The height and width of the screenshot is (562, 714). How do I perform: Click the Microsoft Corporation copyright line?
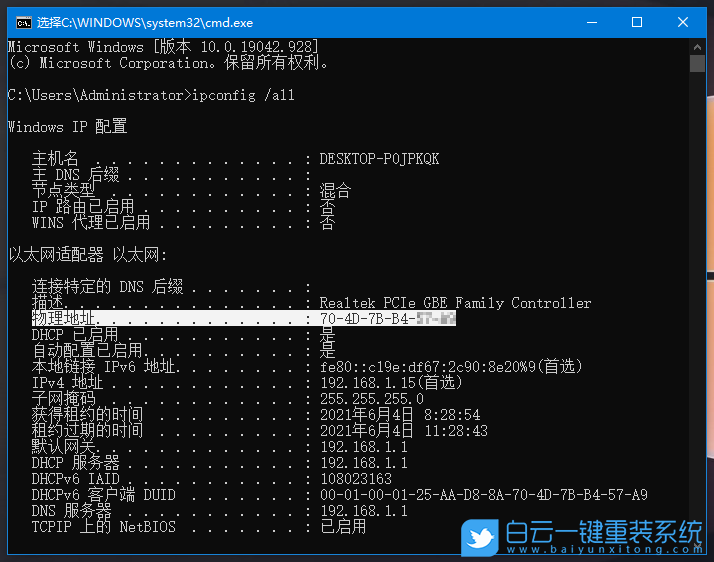[168, 63]
